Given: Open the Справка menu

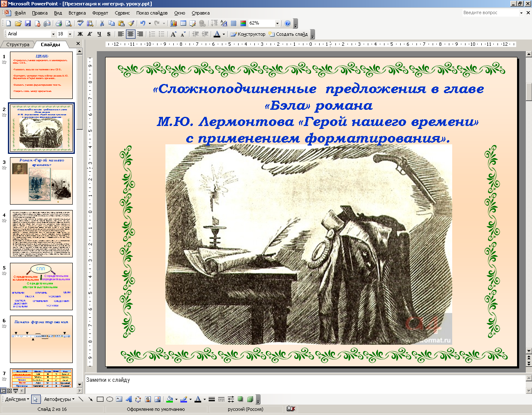Looking at the screenshot, I should point(201,13).
